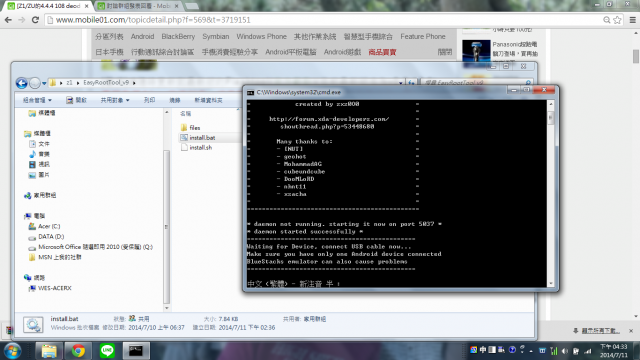Click Chrome page vertical scrollbar
Image resolution: width=640 pixels, height=360 pixels.
coord(636,56)
